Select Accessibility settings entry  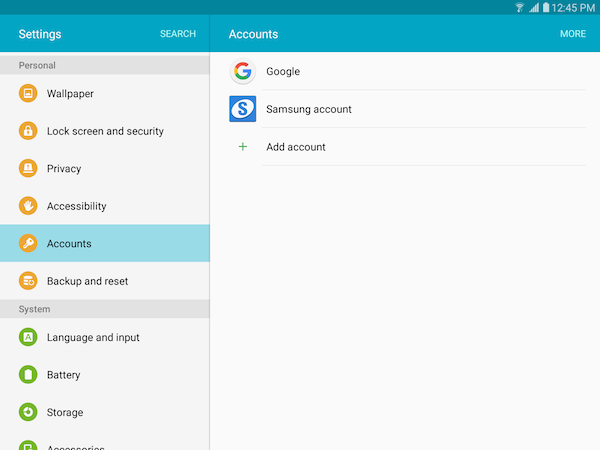(x=105, y=206)
